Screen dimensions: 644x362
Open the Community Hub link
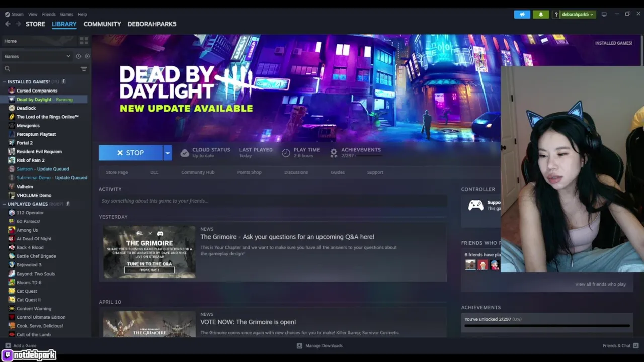coord(198,172)
